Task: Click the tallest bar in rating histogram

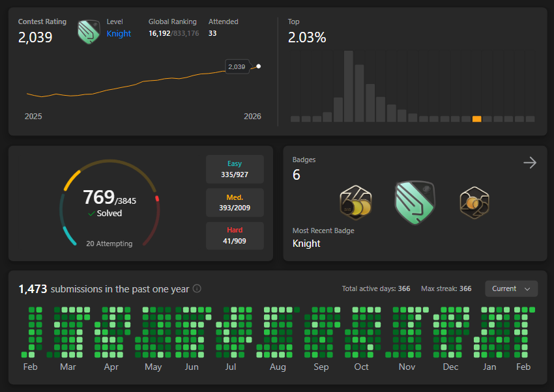Action: 349,87
